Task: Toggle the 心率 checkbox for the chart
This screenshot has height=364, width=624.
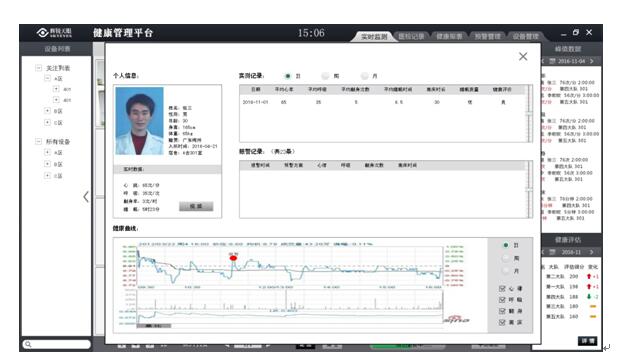Action: click(502, 288)
